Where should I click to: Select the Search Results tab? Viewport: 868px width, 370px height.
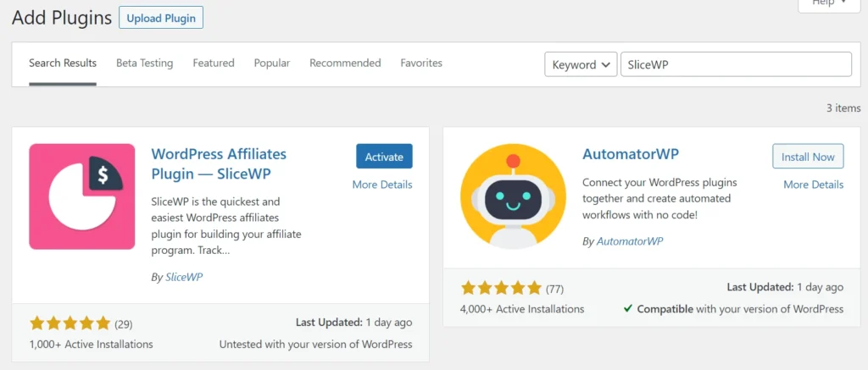pyautogui.click(x=63, y=64)
